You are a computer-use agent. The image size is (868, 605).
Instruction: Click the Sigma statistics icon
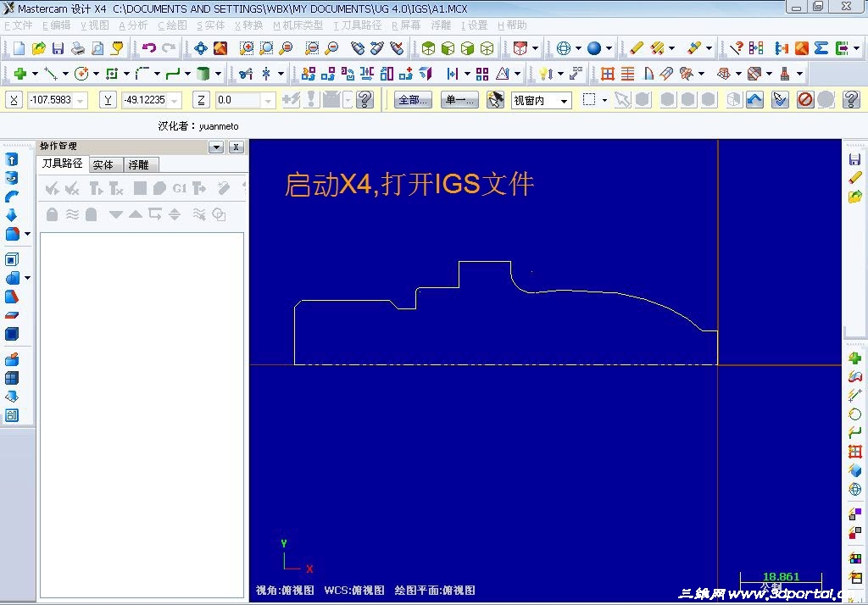(x=821, y=48)
